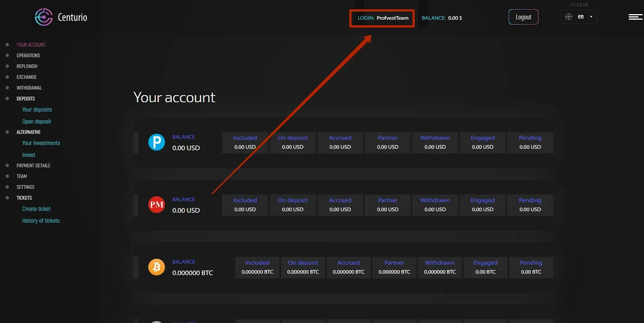Click the Invest link

click(29, 155)
